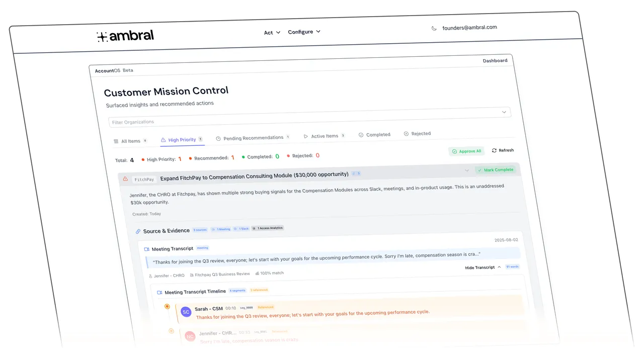The width and height of the screenshot is (644, 348).
Task: Toggle dark mode moon icon
Action: coord(434,29)
